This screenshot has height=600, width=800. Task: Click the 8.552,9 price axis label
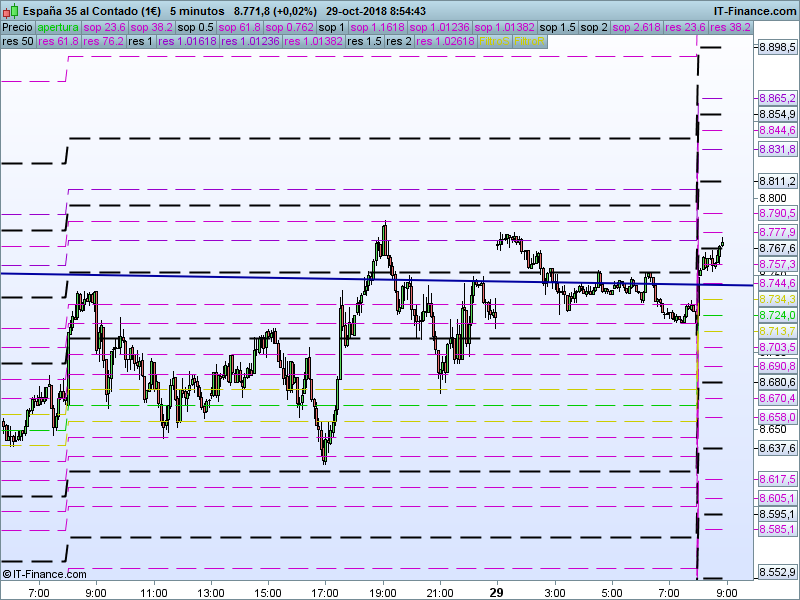(x=777, y=572)
